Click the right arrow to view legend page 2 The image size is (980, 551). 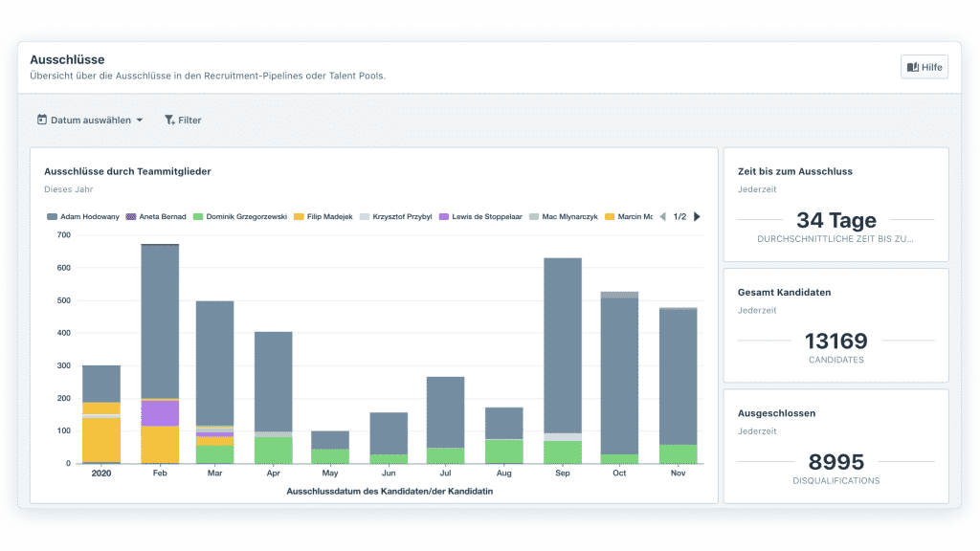(x=698, y=216)
